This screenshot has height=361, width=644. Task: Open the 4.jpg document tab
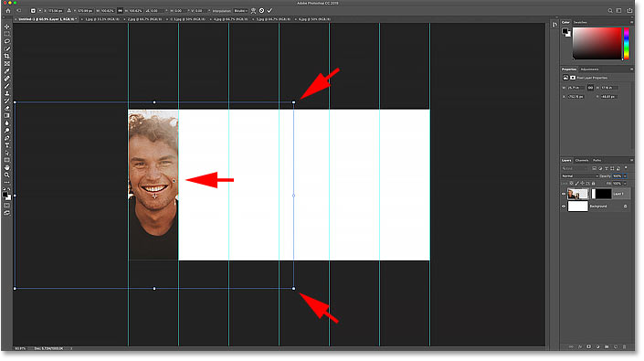tap(231, 19)
